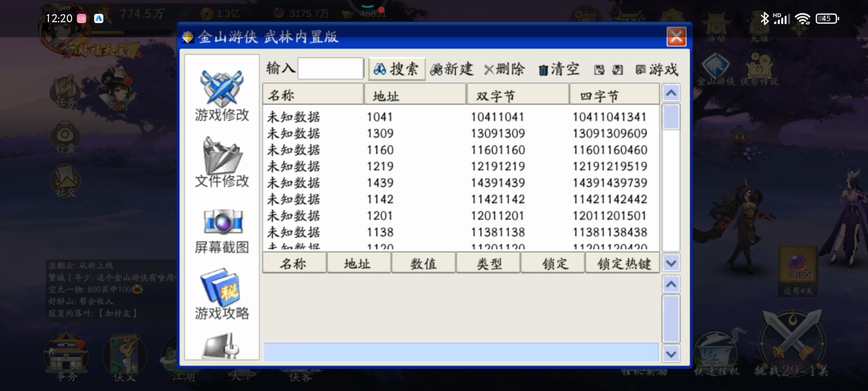Focus the 输入 text input field
The height and width of the screenshot is (391, 868).
pos(330,69)
